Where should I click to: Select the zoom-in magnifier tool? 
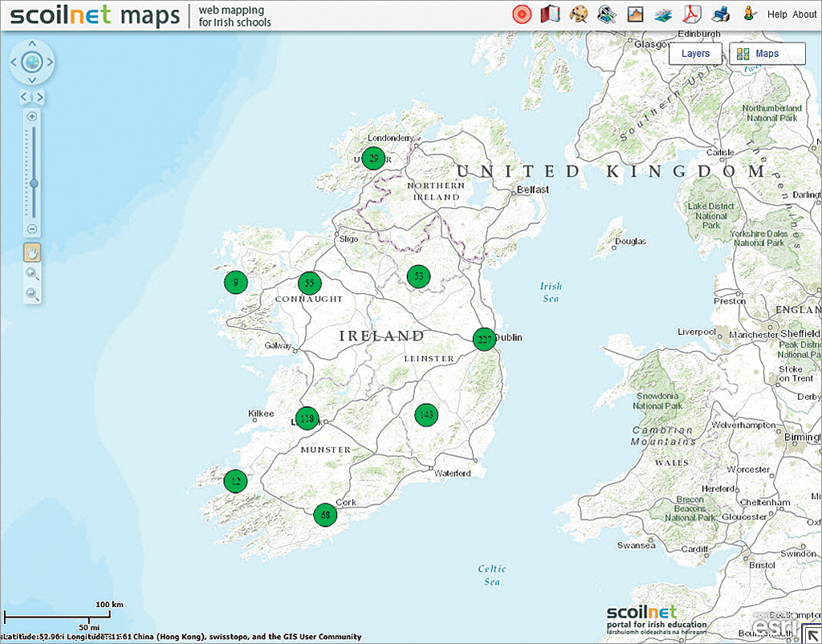click(x=33, y=274)
